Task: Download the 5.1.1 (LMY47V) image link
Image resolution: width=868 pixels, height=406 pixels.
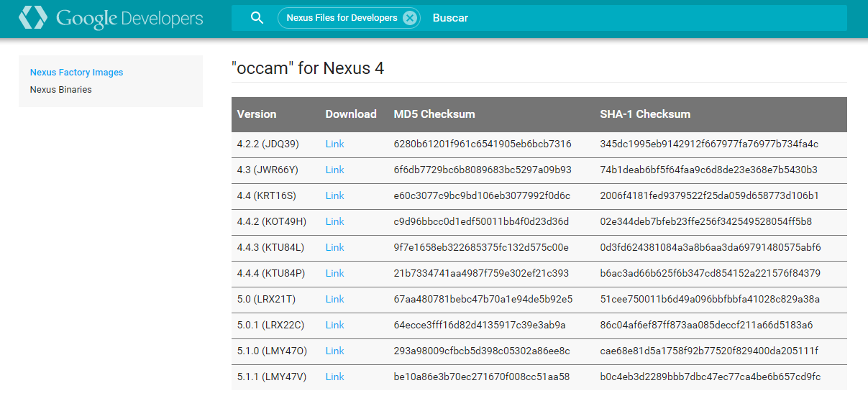Action: (x=334, y=377)
